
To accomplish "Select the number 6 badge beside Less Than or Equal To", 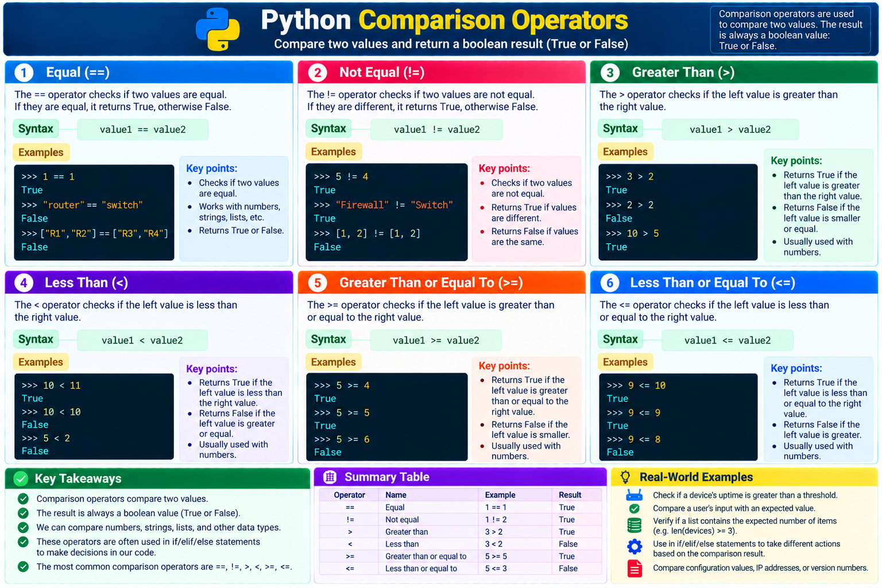I will (x=610, y=283).
